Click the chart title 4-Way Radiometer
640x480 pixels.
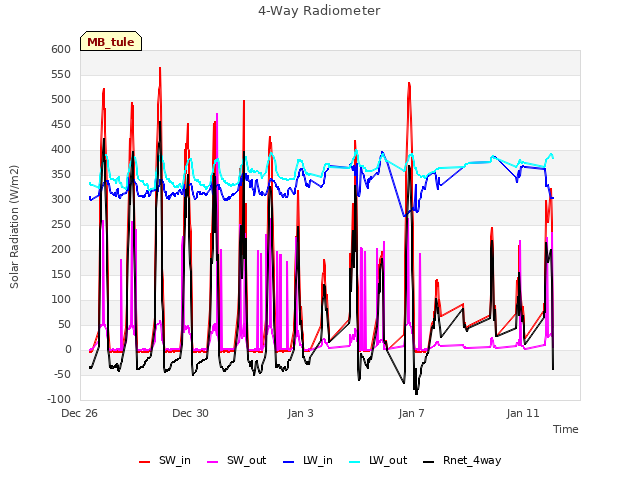click(319, 11)
